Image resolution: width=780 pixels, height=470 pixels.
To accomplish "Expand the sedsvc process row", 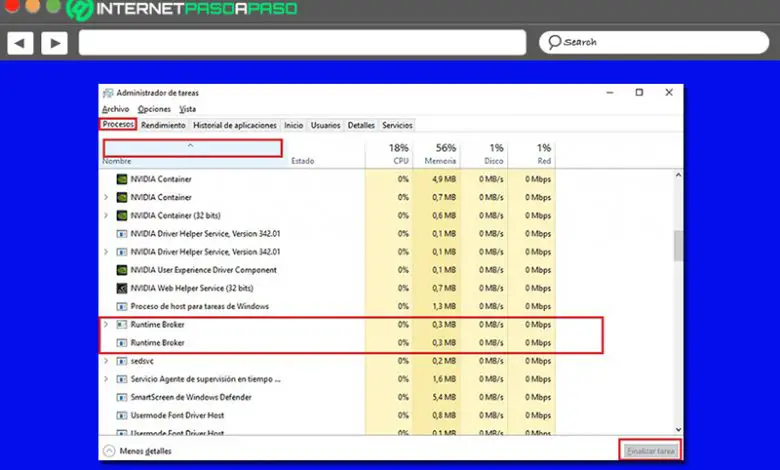I will pyautogui.click(x=106, y=361).
